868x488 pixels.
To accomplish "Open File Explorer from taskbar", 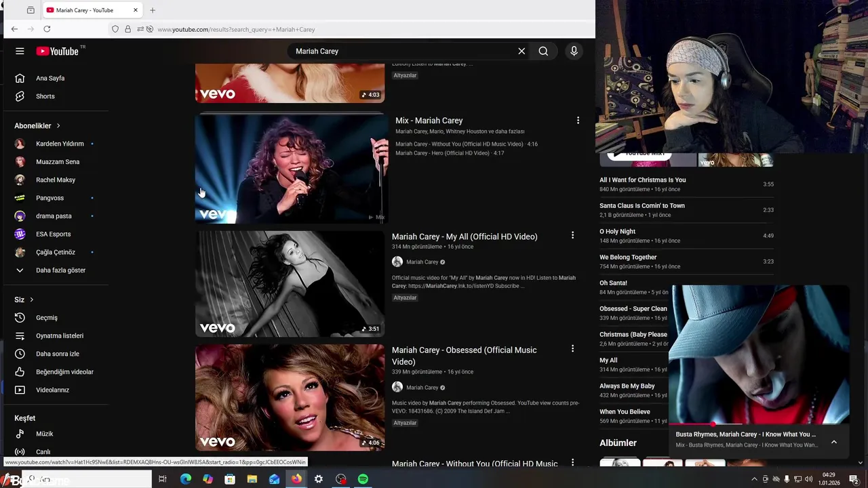I will coord(252,479).
